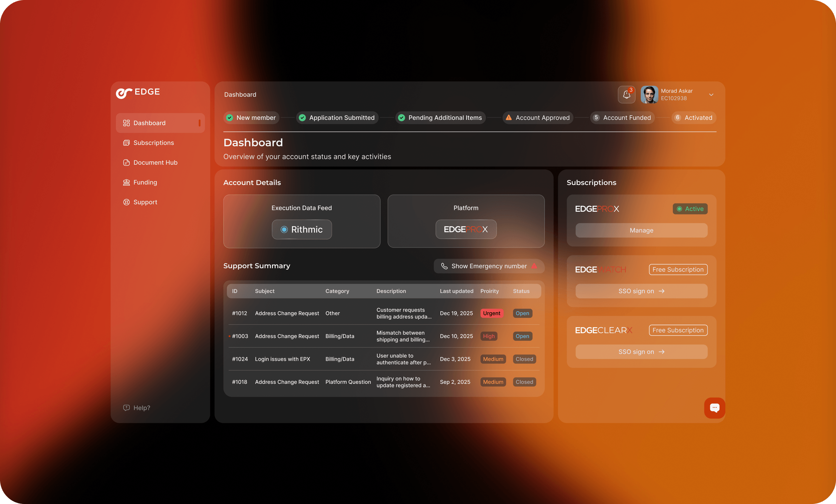Click the Active status badge on EDGEPROX
Screen dimensions: 836x504
coord(690,209)
